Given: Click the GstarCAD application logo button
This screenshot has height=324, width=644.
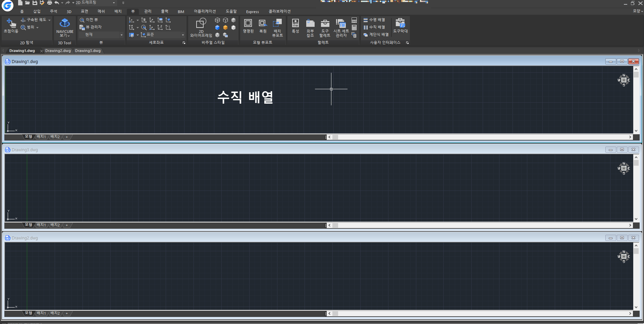Looking at the screenshot, I should tap(7, 5).
